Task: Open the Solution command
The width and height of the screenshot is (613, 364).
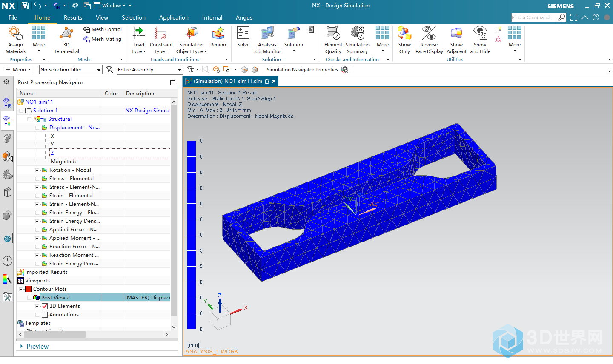Action: (x=294, y=40)
